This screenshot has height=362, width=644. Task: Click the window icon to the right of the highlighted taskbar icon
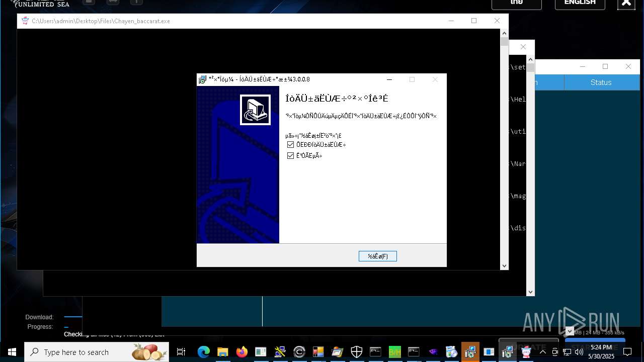pyautogui.click(x=489, y=352)
